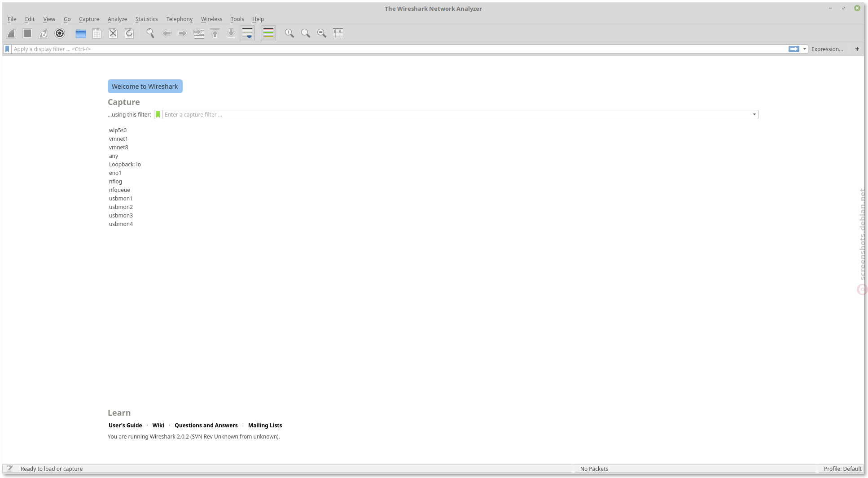Save this capture file using the toolbar icon
868x478 pixels.
coord(97,33)
